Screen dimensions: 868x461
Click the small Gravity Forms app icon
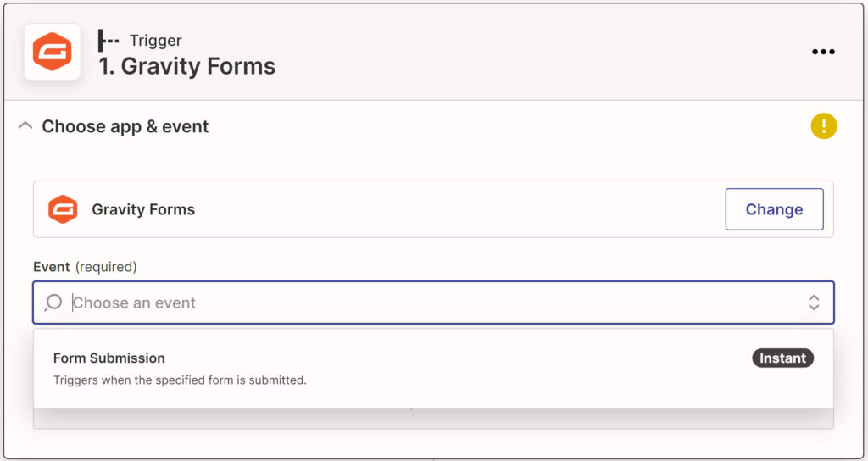coord(63,209)
